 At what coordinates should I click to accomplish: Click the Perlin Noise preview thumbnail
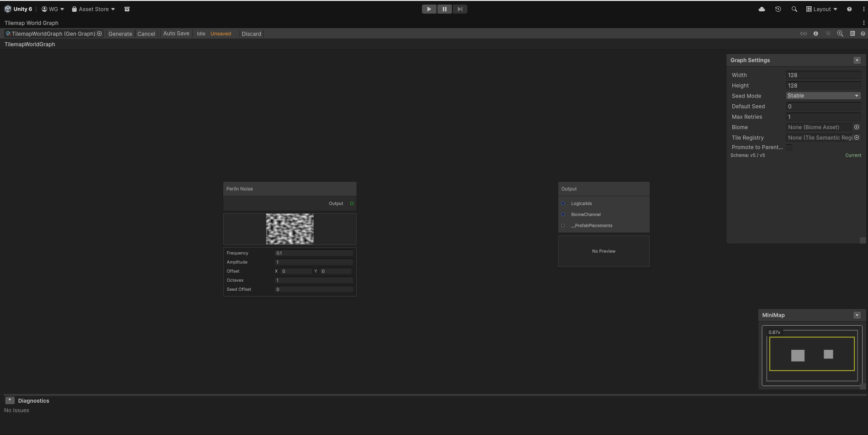pyautogui.click(x=289, y=229)
